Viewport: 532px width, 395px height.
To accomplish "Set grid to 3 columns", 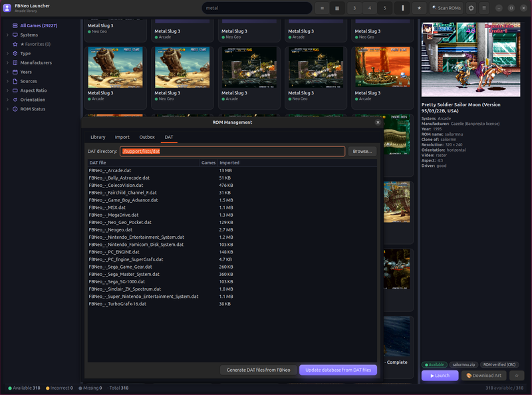I will click(x=354, y=8).
